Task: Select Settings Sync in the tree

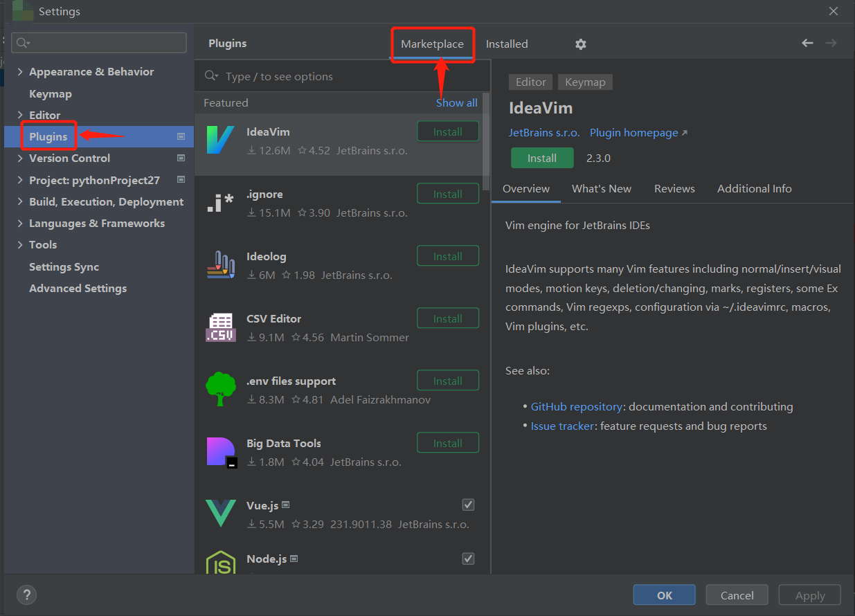Action: click(64, 267)
